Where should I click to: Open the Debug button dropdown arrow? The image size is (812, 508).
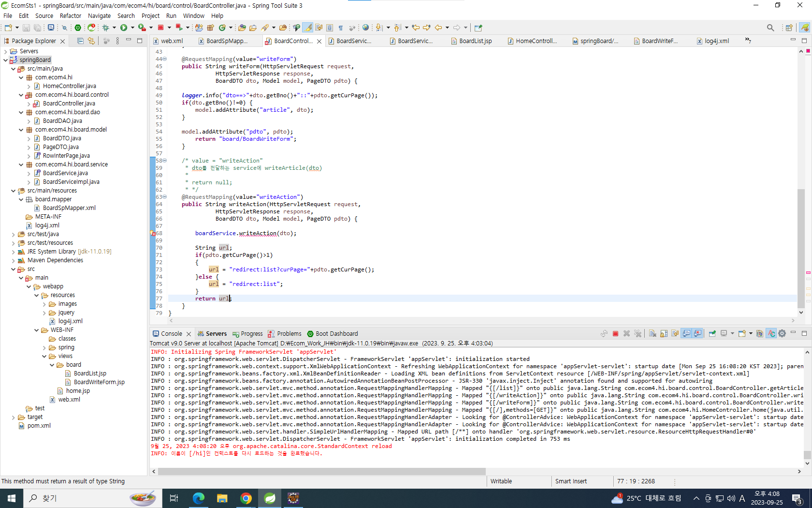point(114,28)
